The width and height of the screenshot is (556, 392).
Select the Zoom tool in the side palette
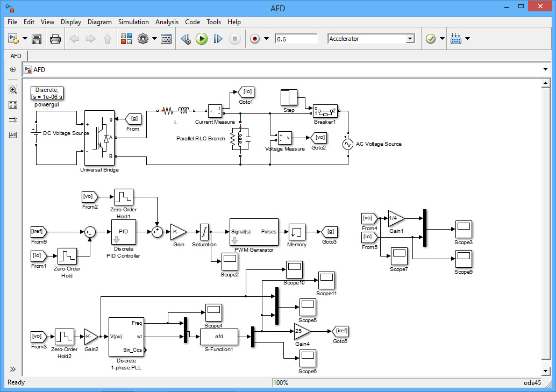point(13,90)
